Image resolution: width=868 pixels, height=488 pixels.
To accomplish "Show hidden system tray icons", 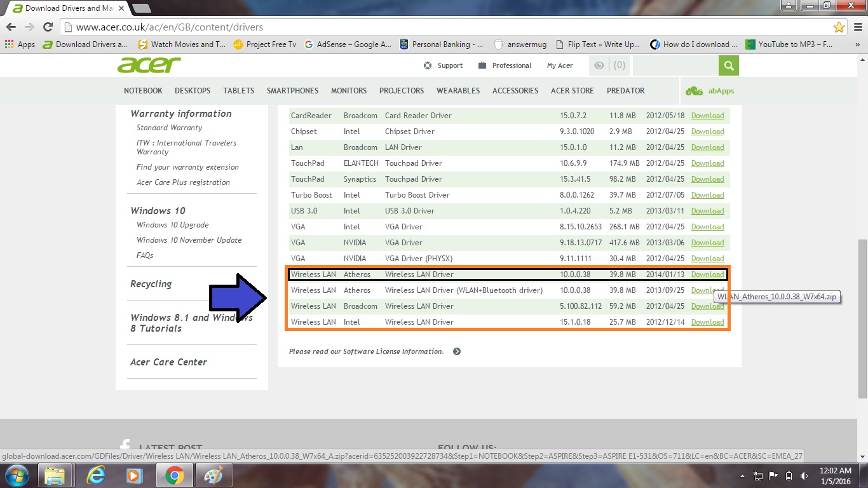I will click(743, 476).
